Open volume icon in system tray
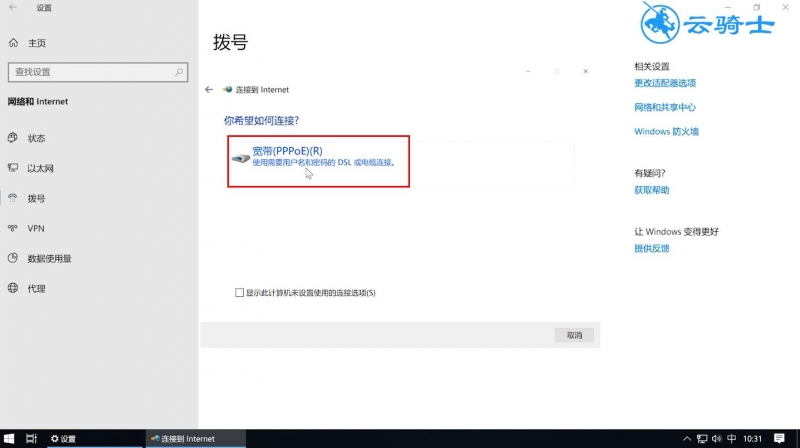The width and height of the screenshot is (800, 448). [717, 439]
